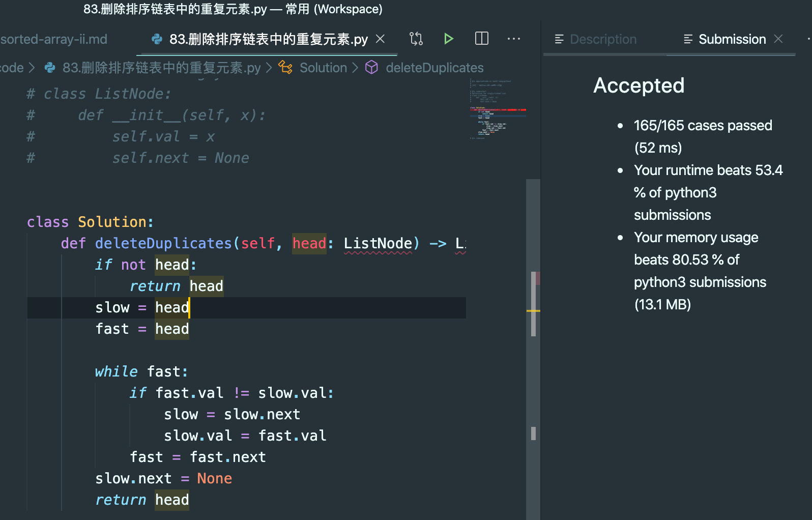The height and width of the screenshot is (520, 812).
Task: Switch to the Description tab
Action: coord(603,39)
